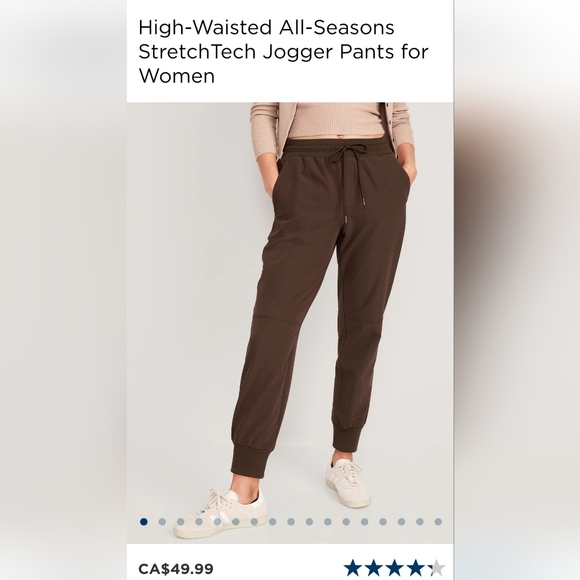Image resolution: width=580 pixels, height=580 pixels.
Task: Open the ninth carousel image dot
Action: (291, 522)
